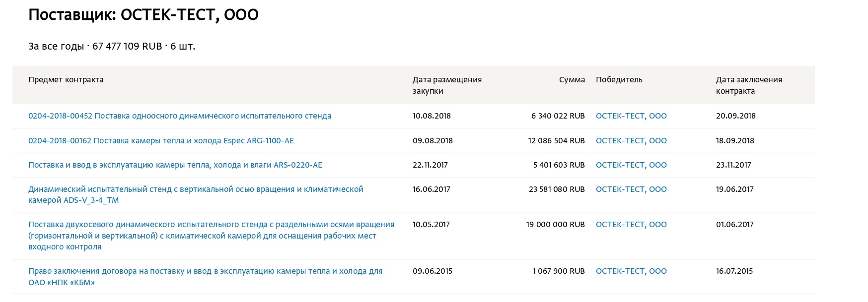868x302 pixels.
Task: Select the placement date 22.11.2017
Action: point(430,165)
